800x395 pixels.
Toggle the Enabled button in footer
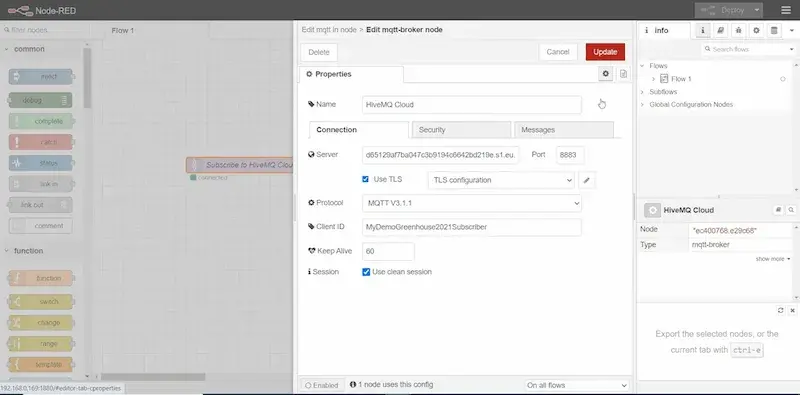[x=321, y=385]
